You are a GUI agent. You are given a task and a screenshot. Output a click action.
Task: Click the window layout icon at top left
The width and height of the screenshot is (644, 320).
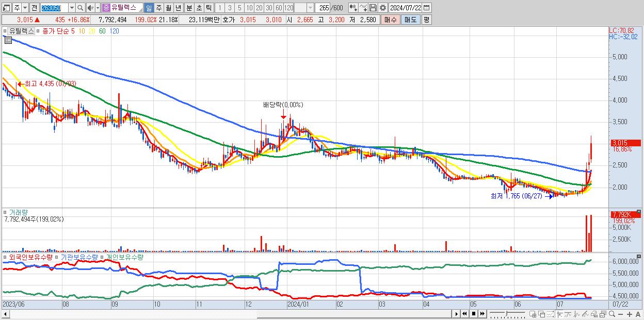[6, 8]
